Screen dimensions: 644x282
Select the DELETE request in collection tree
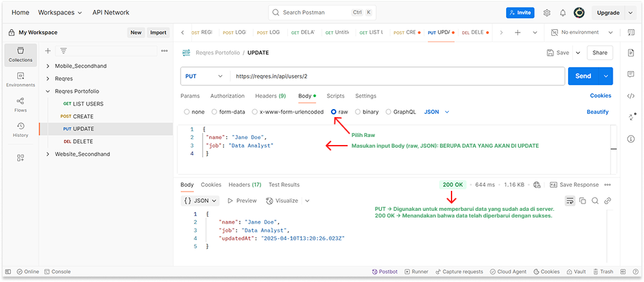83,142
